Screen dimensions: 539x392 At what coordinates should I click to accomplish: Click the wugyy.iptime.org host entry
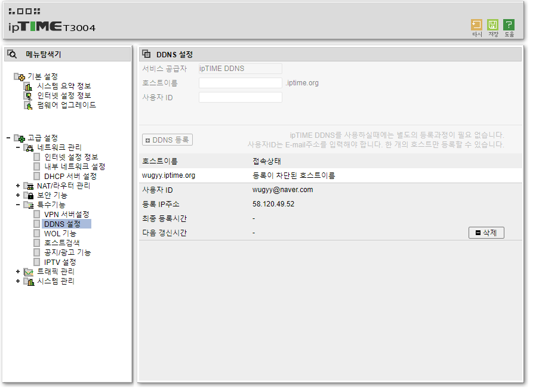pyautogui.click(x=168, y=175)
